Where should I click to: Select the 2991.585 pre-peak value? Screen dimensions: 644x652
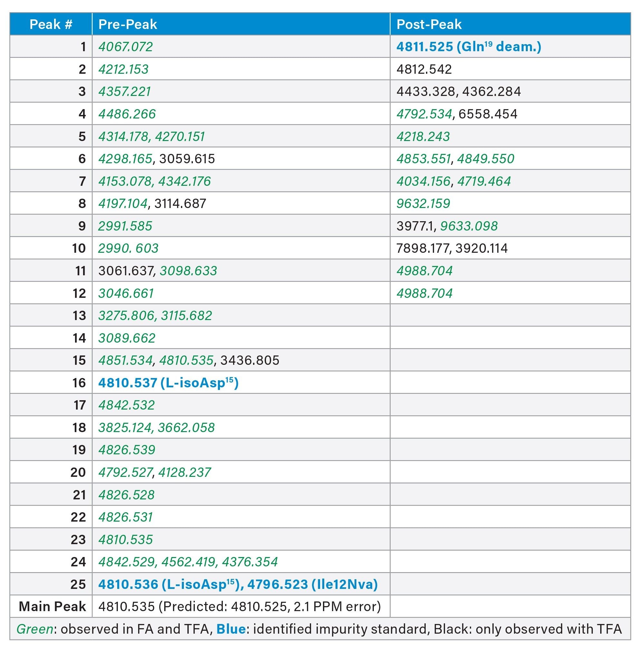(125, 226)
